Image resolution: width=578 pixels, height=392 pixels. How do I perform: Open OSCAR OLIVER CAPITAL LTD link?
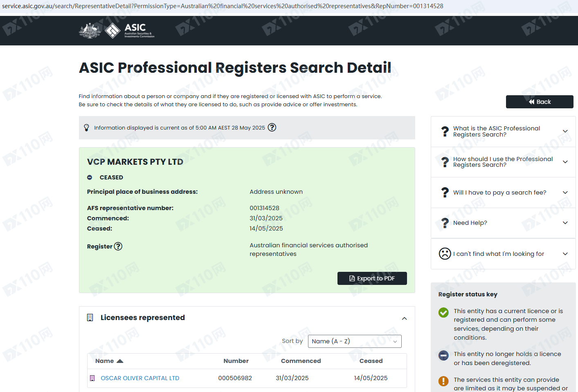click(140, 378)
